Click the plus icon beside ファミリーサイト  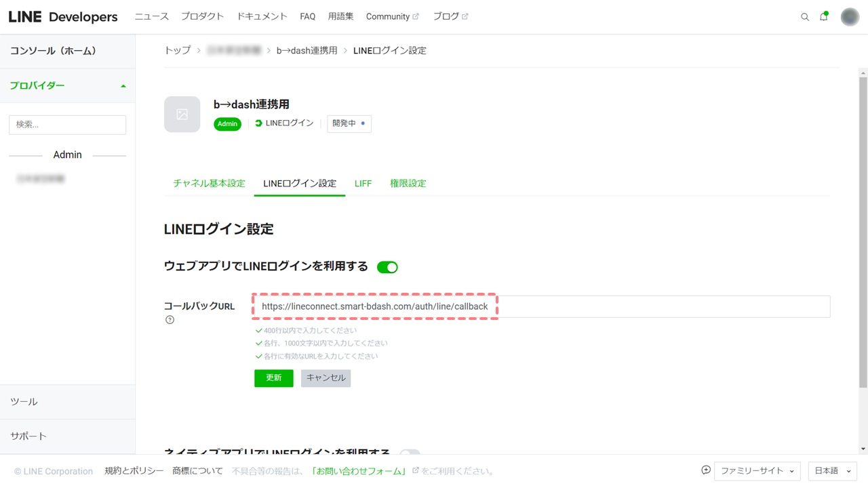pos(706,470)
